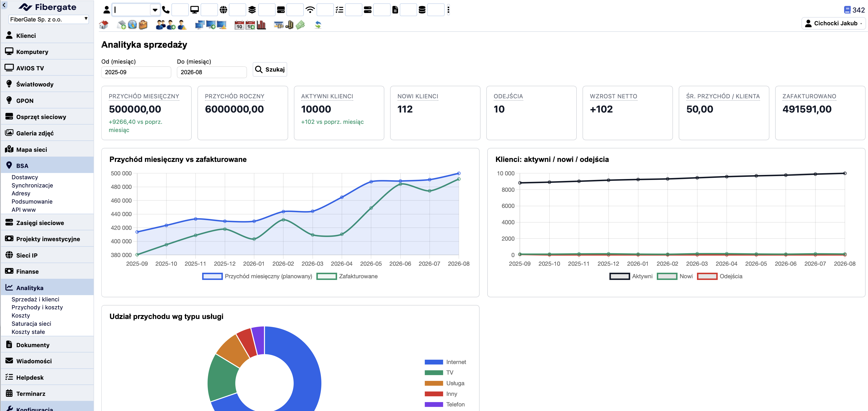This screenshot has height=411, width=868.
Task: Click the checklist search icon
Action: 339,10
